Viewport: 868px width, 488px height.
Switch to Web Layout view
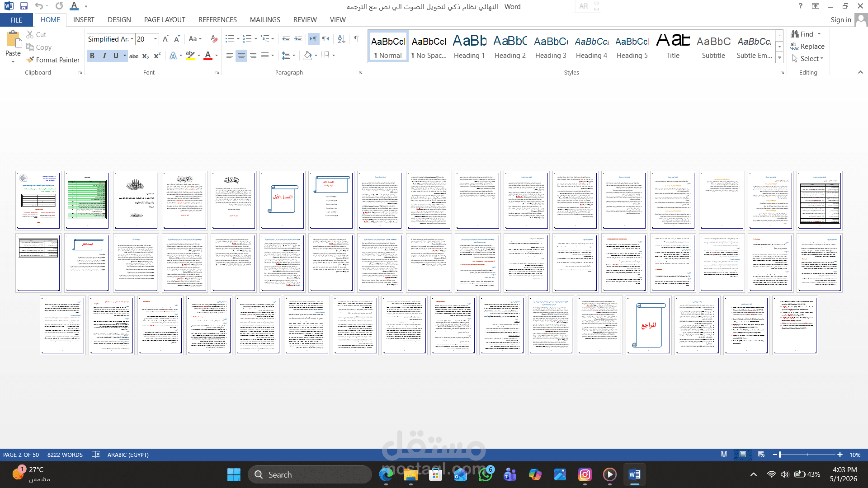click(x=761, y=455)
